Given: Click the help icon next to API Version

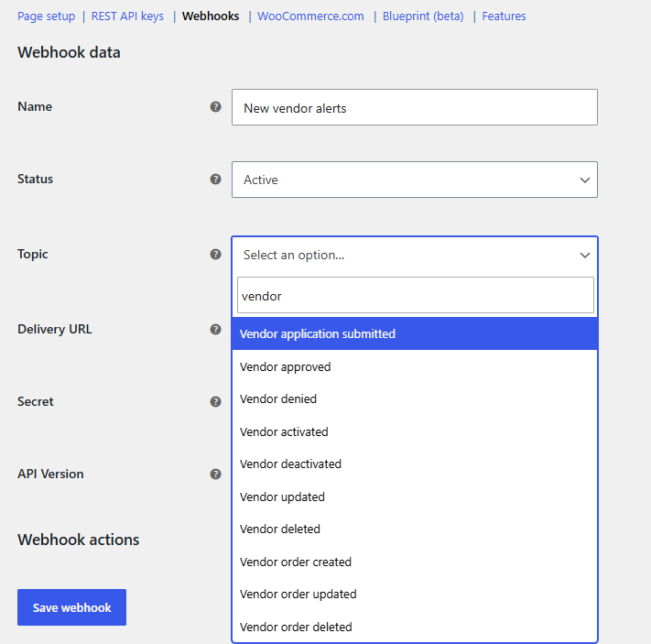Looking at the screenshot, I should pos(215,474).
